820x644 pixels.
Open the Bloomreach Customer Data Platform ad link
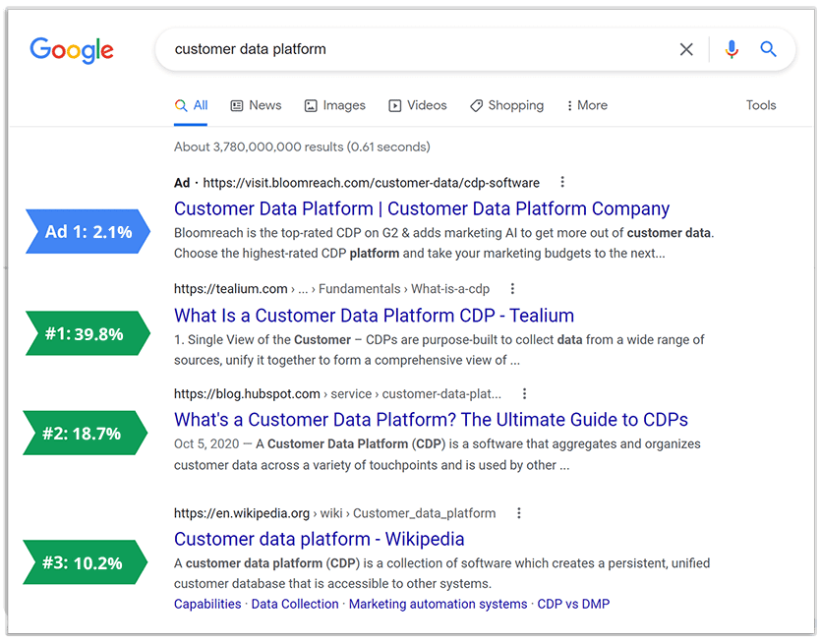pos(422,208)
